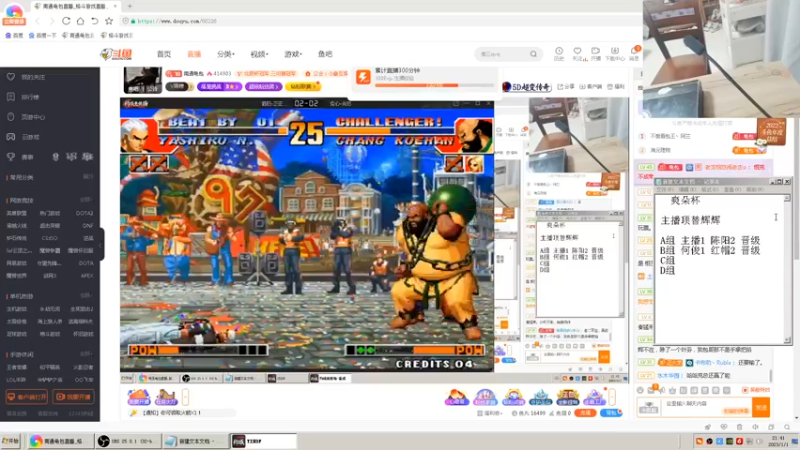Expand the 分类 dropdown in the nav bar
The height and width of the screenshot is (450, 800).
tap(226, 54)
